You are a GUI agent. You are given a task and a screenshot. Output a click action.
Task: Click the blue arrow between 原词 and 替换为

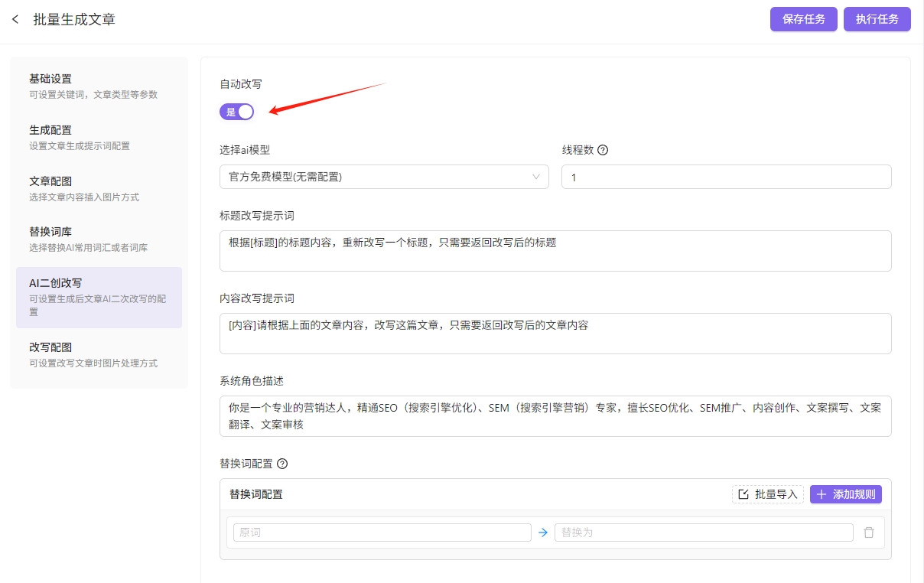coord(543,533)
